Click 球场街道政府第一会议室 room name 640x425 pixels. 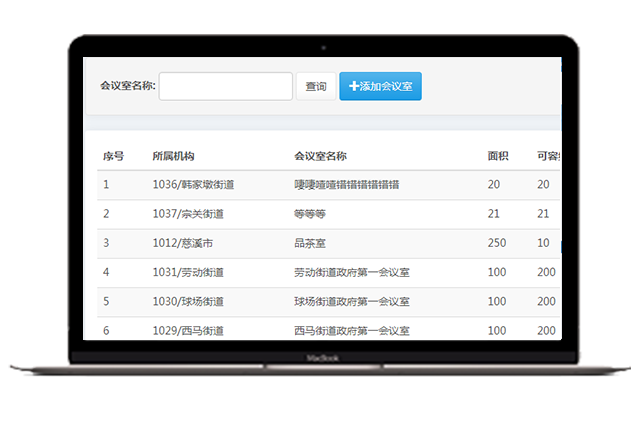pos(351,301)
